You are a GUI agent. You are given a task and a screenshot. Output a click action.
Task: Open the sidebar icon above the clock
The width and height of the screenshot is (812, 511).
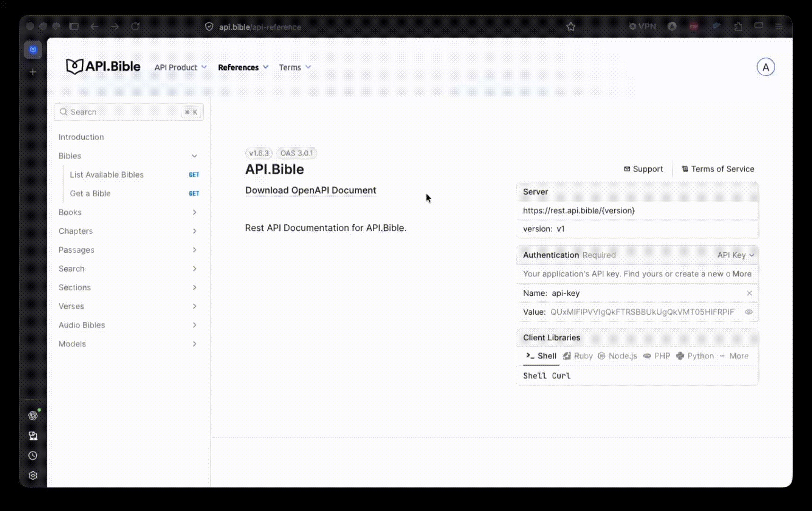(33, 436)
